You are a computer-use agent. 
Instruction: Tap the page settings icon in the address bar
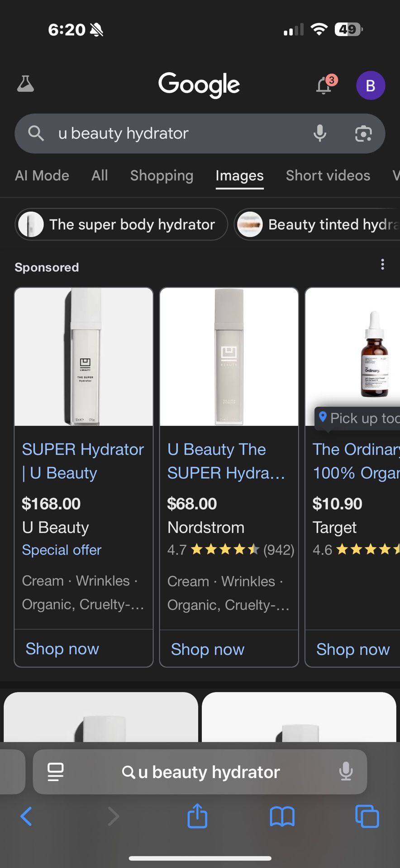tap(54, 771)
